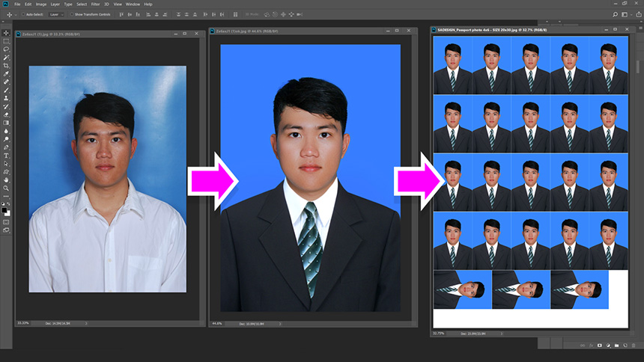Image resolution: width=644 pixels, height=362 pixels.
Task: Open the Filter menu
Action: click(x=95, y=4)
